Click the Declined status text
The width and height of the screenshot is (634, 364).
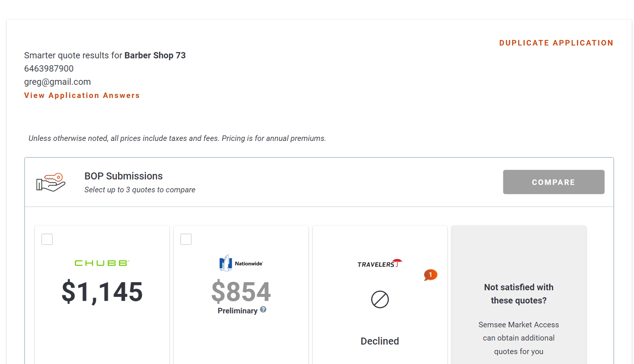[x=380, y=341]
